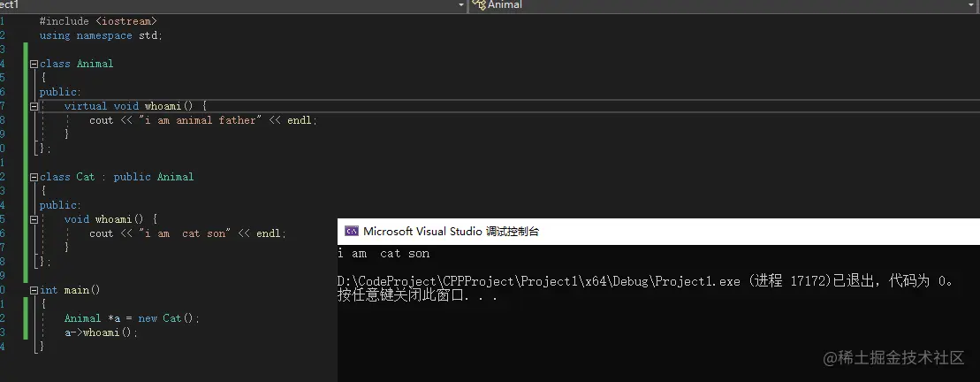Collapse the class Cat outlining box

tap(34, 177)
